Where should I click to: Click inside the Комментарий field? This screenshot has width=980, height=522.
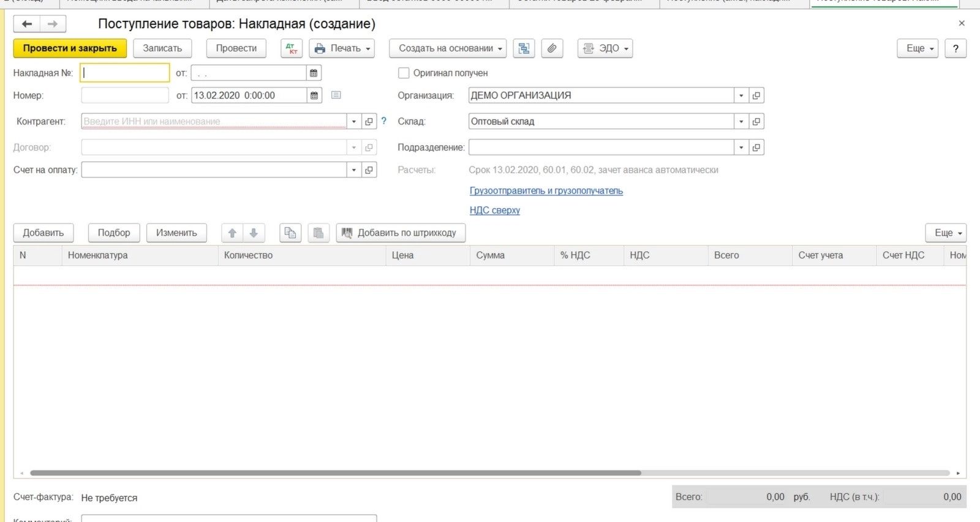click(x=229, y=519)
